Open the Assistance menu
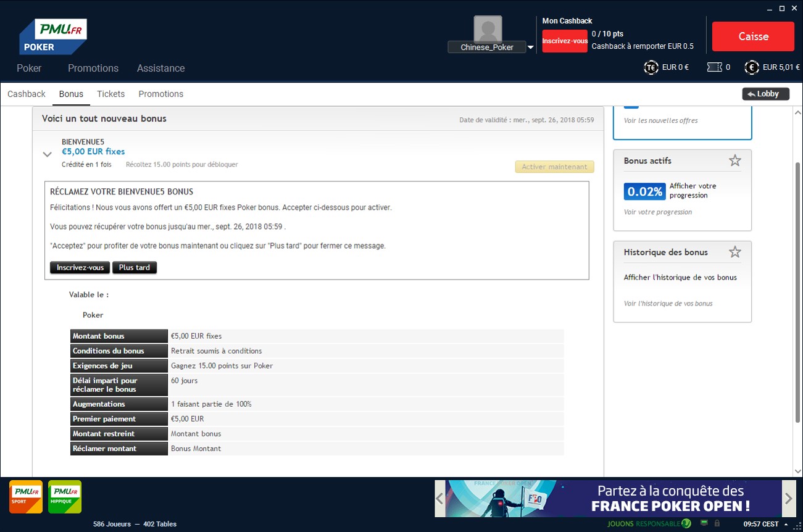The image size is (803, 532). (x=160, y=68)
